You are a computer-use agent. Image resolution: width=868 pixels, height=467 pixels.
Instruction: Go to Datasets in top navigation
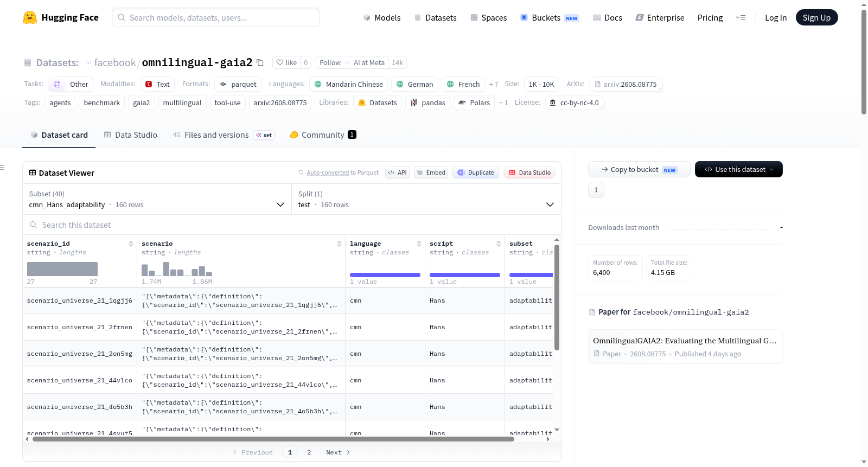[436, 17]
